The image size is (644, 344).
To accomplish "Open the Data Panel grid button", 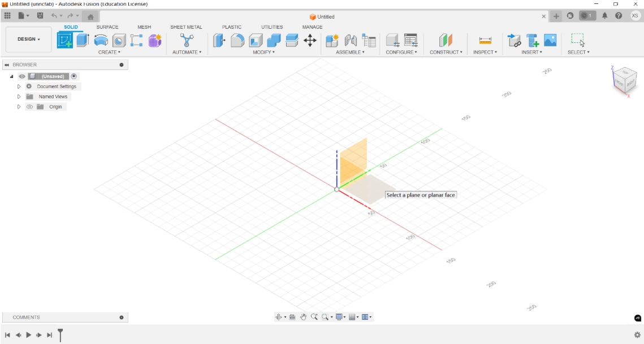I will click(x=7, y=16).
